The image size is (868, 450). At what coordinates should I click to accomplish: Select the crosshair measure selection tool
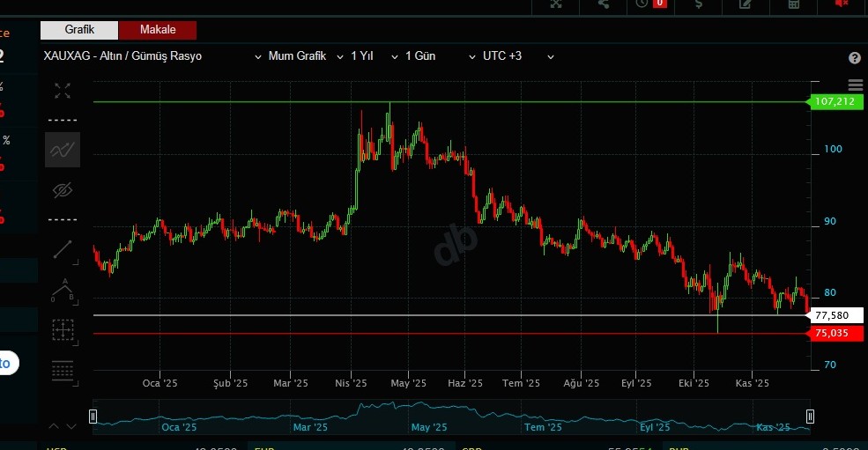pyautogui.click(x=63, y=330)
